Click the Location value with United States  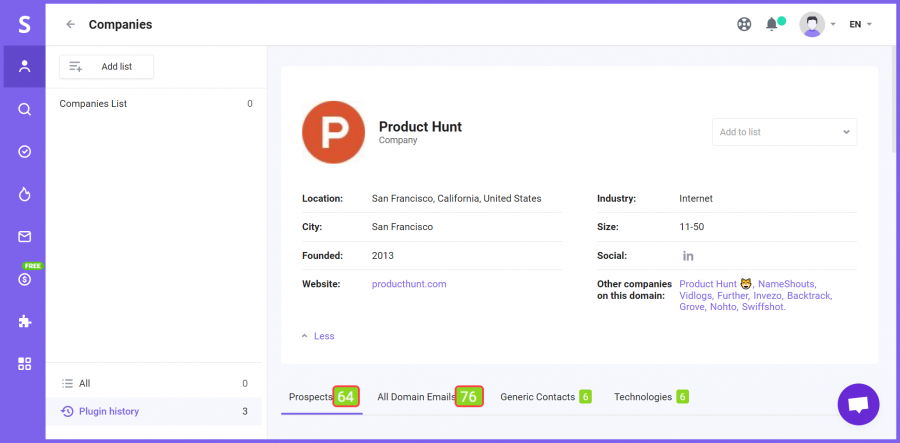point(456,199)
